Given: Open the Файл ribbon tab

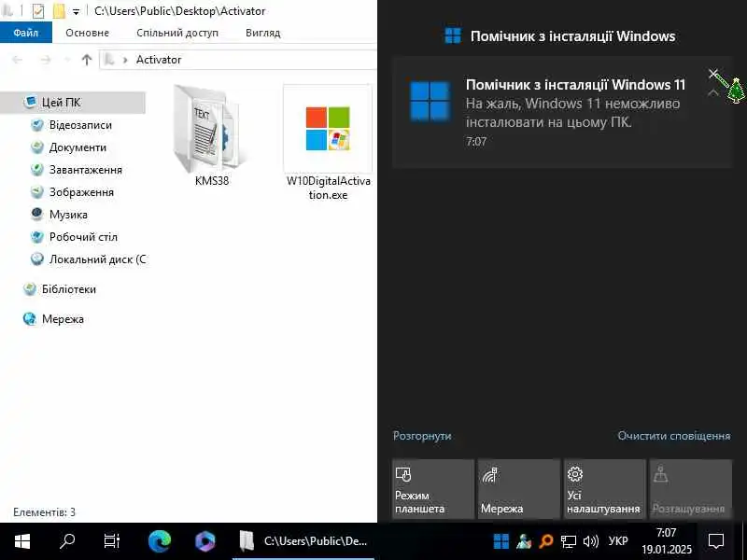Looking at the screenshot, I should pos(26,33).
